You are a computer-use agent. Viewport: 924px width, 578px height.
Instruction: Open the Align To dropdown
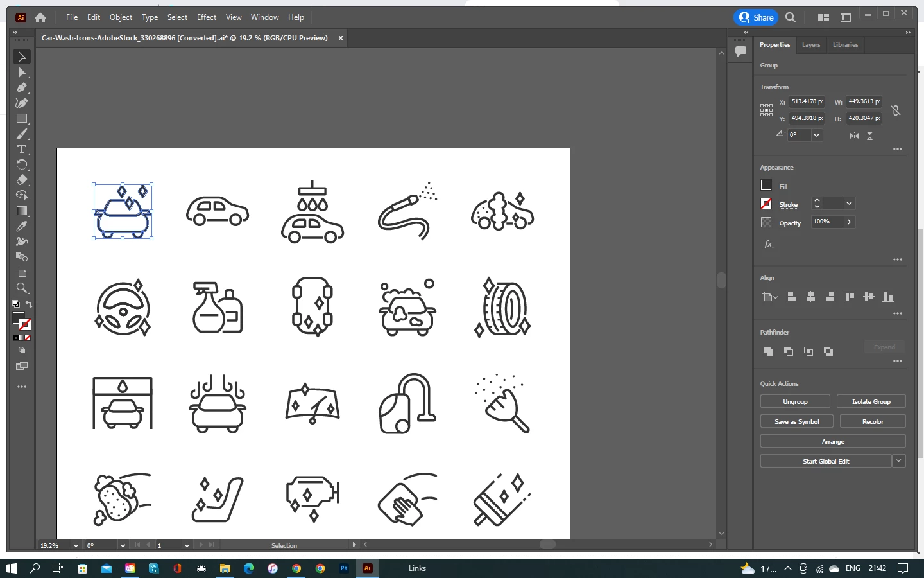click(769, 297)
